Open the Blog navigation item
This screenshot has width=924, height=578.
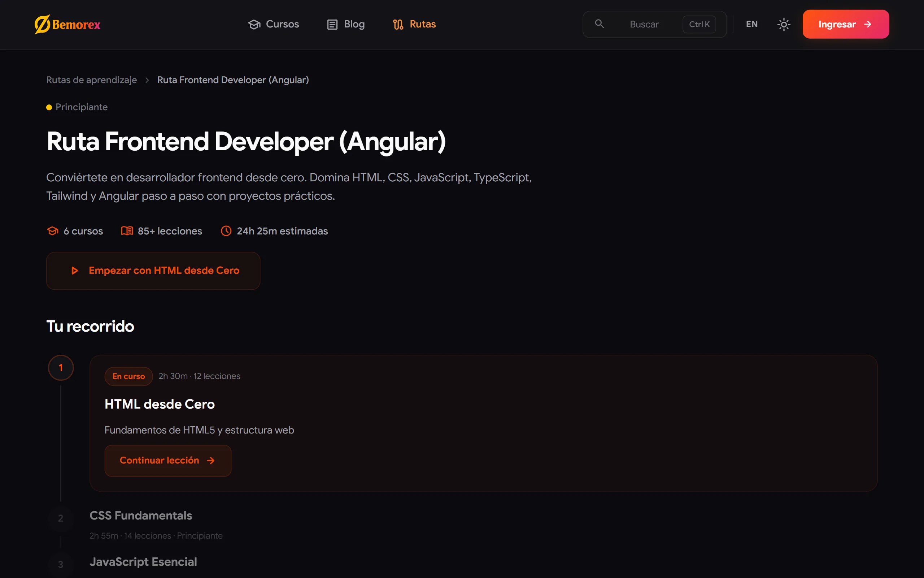pyautogui.click(x=346, y=24)
